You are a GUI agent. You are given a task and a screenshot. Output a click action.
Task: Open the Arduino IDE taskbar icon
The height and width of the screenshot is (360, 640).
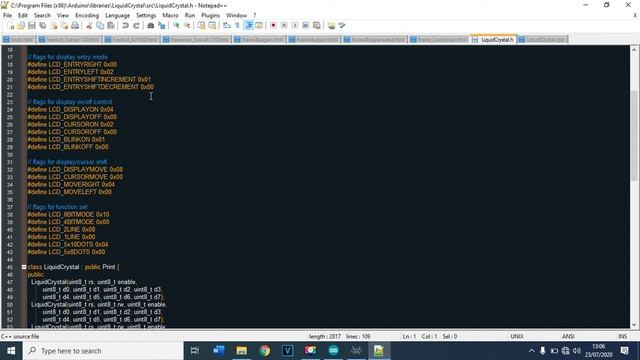(333, 351)
